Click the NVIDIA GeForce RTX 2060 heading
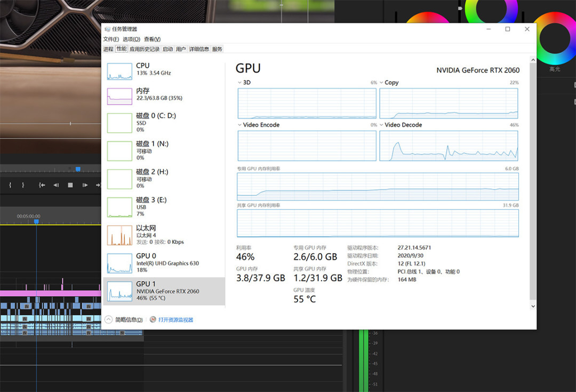This screenshot has height=392, width=576. [x=478, y=70]
